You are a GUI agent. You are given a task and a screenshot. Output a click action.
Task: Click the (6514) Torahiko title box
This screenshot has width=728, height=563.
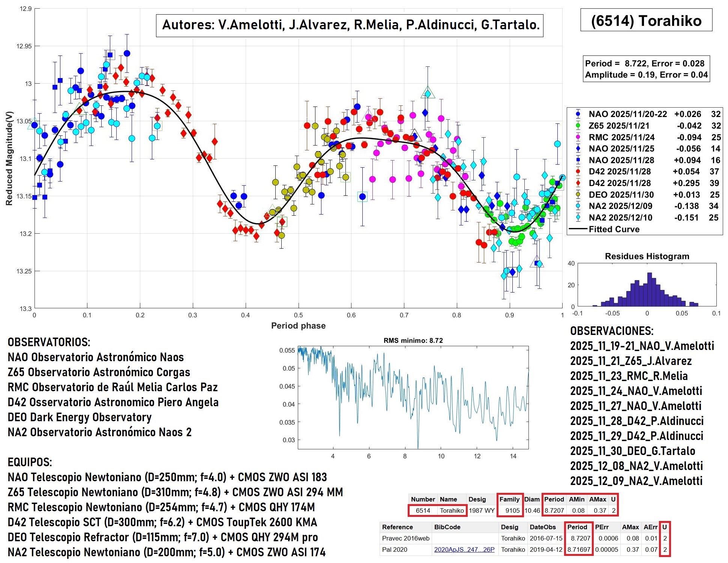[x=646, y=20]
